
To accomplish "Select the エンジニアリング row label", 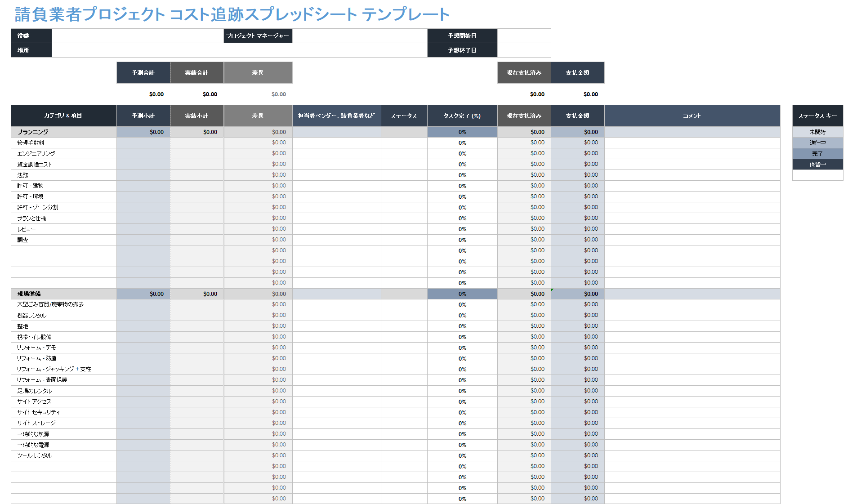I will (36, 154).
